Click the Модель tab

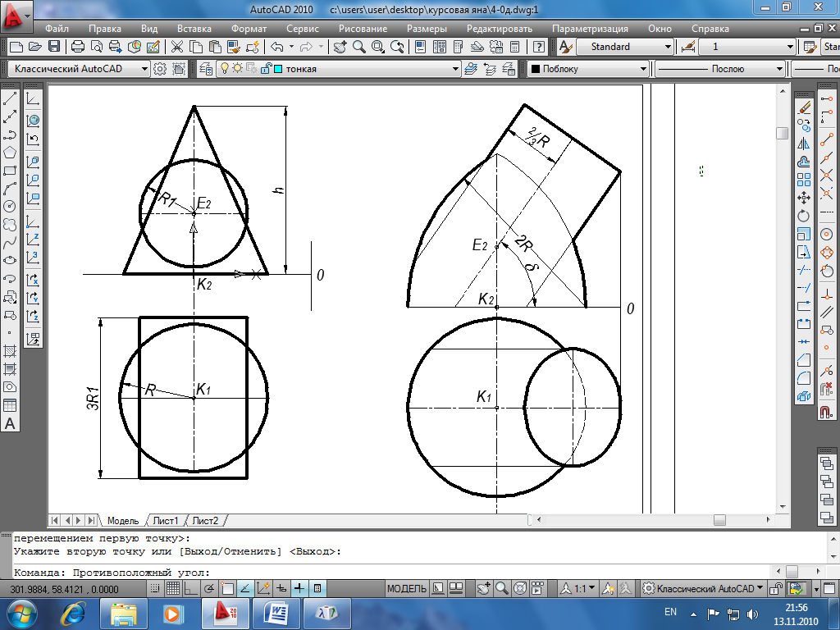coord(123,520)
